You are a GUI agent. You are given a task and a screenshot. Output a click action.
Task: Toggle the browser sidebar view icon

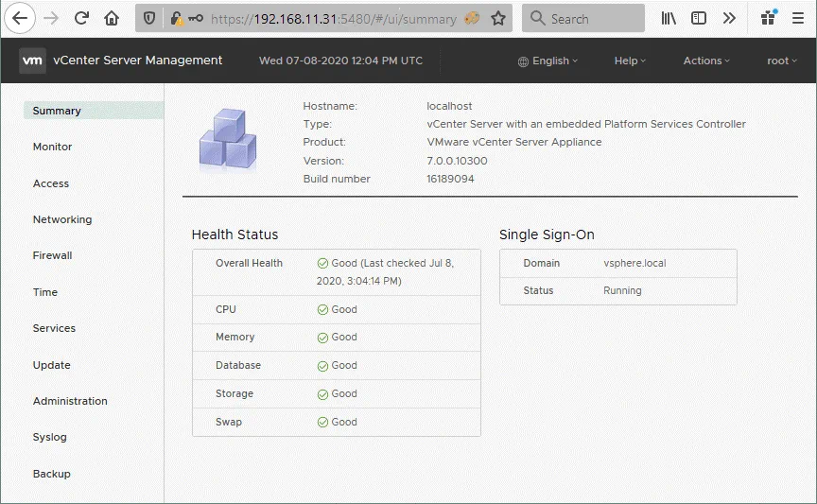tap(699, 18)
